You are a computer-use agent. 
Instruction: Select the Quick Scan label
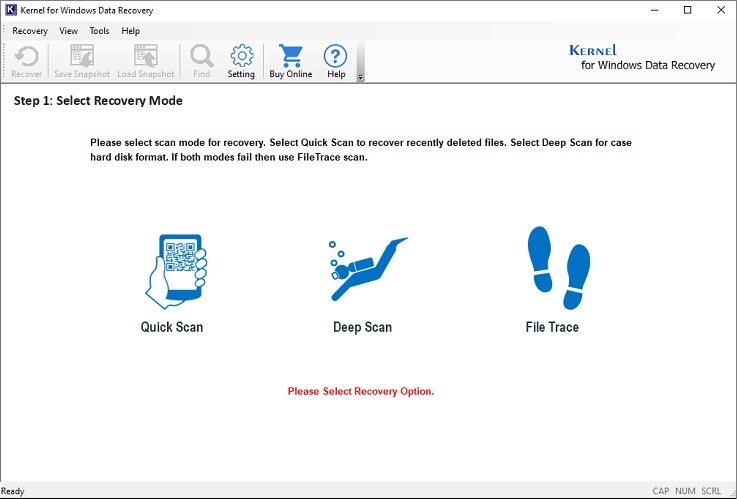[172, 327]
